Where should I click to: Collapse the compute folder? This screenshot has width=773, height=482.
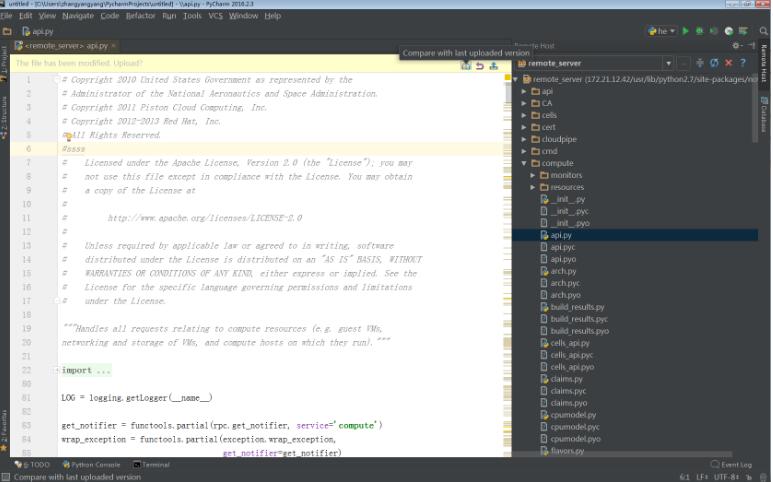(x=524, y=163)
